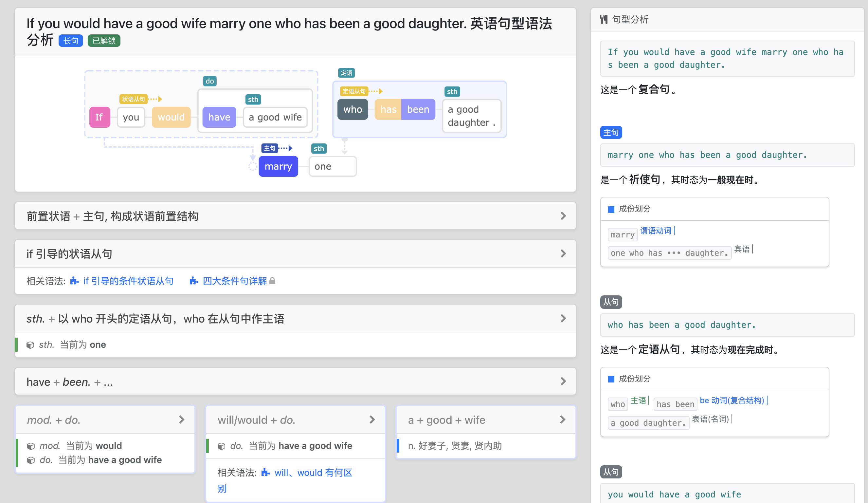Click cube icon beside mod. 当前为 would
The height and width of the screenshot is (503, 868).
click(x=31, y=446)
